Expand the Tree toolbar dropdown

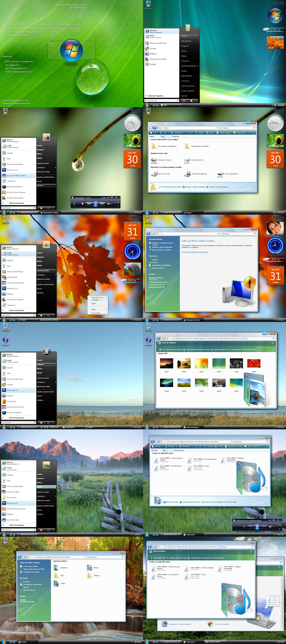click(x=158, y=132)
